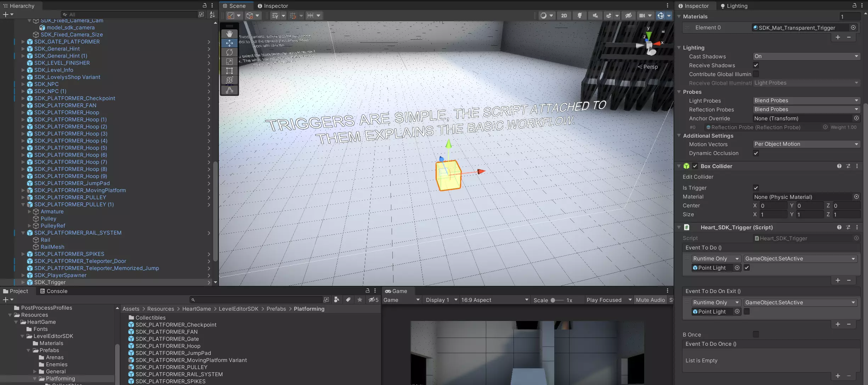Select the Rect transform tool
Image resolution: width=868 pixels, height=385 pixels.
tap(229, 71)
